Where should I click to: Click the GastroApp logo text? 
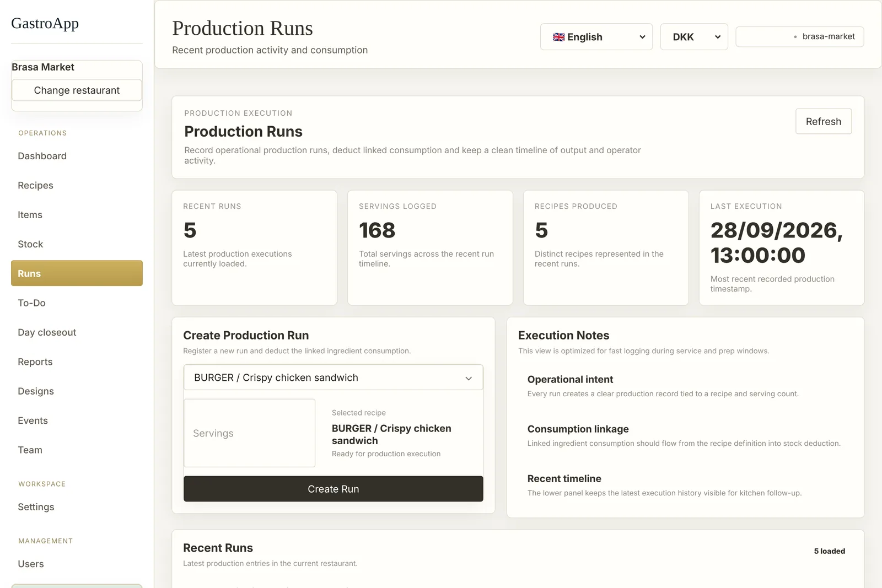coord(45,23)
